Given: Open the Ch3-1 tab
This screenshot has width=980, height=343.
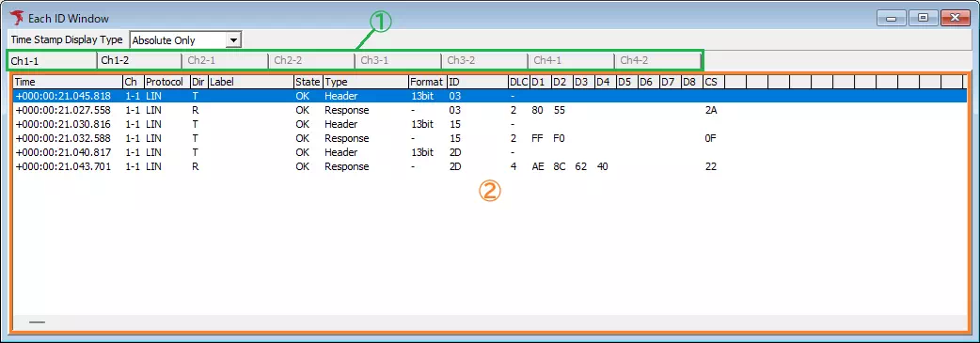Looking at the screenshot, I should [x=398, y=60].
